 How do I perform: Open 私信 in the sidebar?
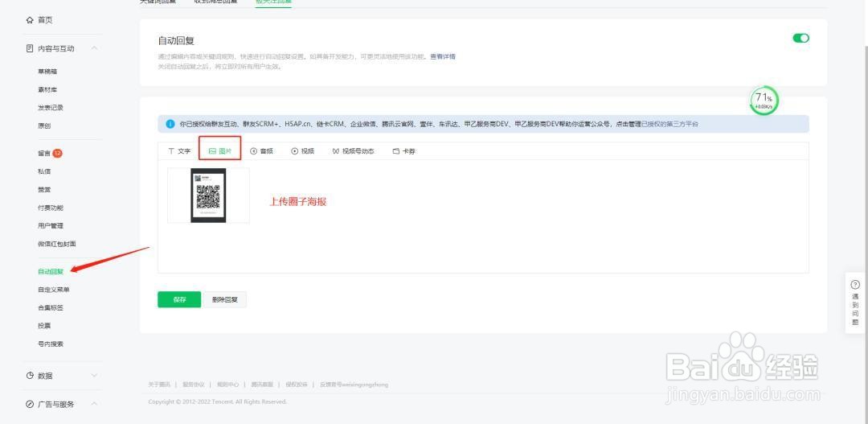pos(44,171)
